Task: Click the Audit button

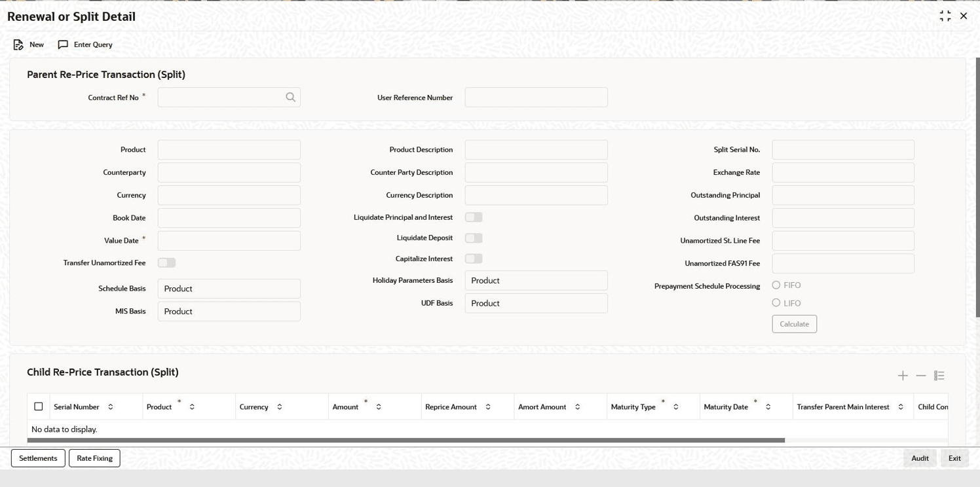Action: point(920,458)
